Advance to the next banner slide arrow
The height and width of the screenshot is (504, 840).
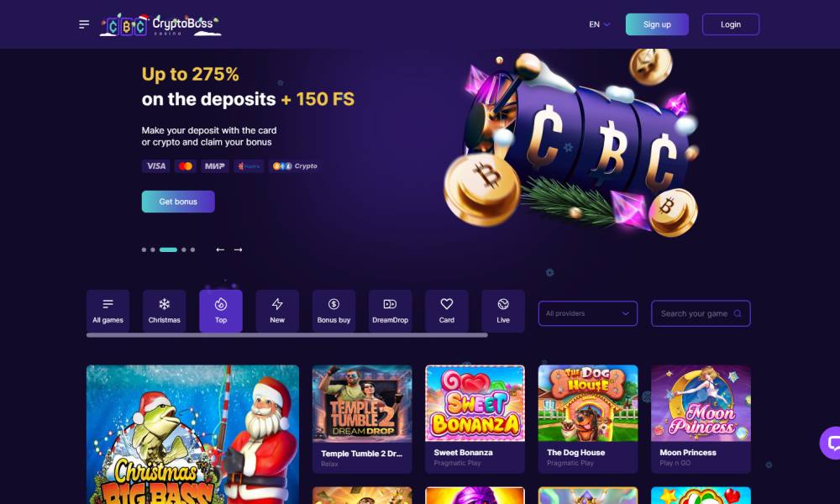pos(238,249)
